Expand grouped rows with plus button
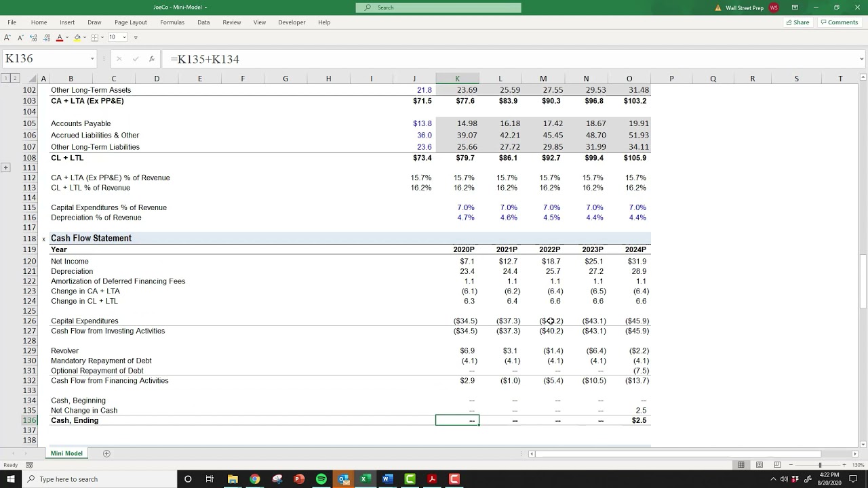The image size is (868, 488). [6, 167]
